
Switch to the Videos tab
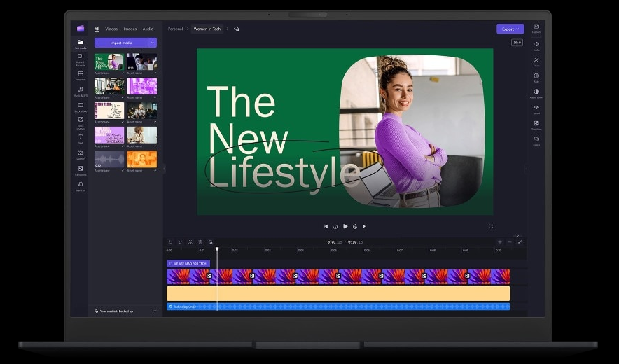click(111, 29)
